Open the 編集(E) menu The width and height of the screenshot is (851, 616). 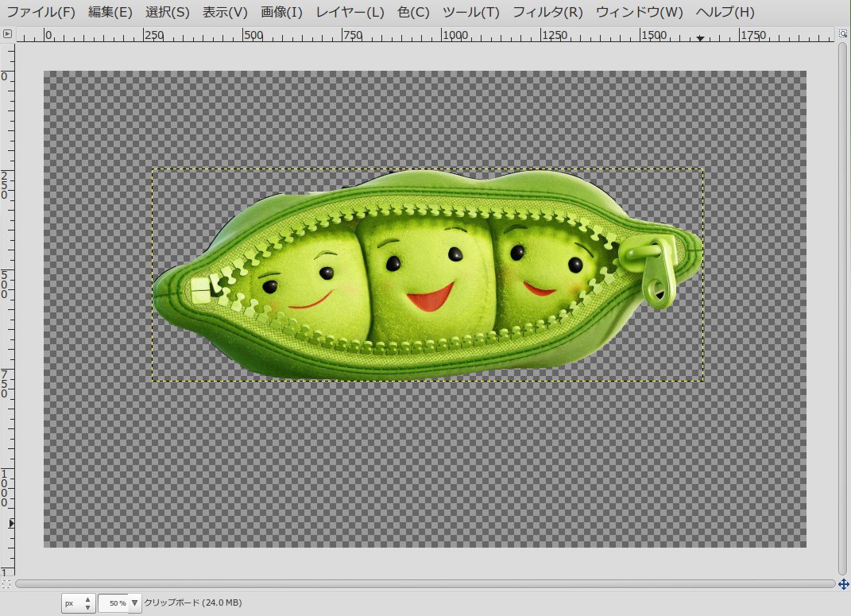(x=110, y=12)
